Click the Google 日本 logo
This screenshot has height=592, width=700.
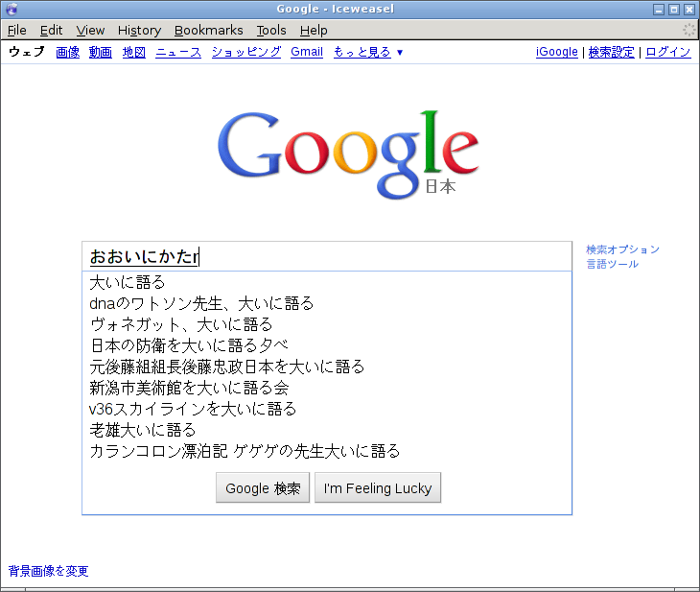coord(347,154)
